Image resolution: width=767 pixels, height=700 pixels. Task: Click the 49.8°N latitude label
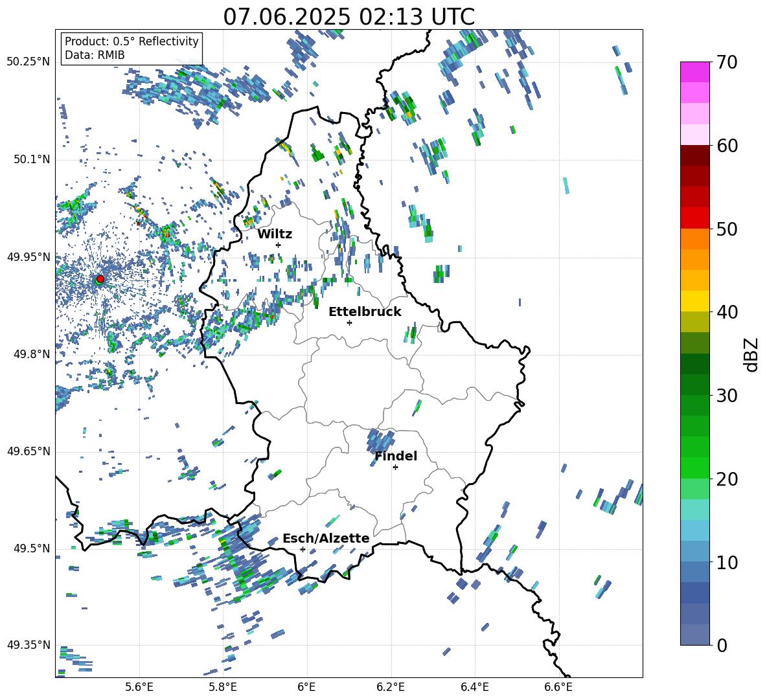31,354
